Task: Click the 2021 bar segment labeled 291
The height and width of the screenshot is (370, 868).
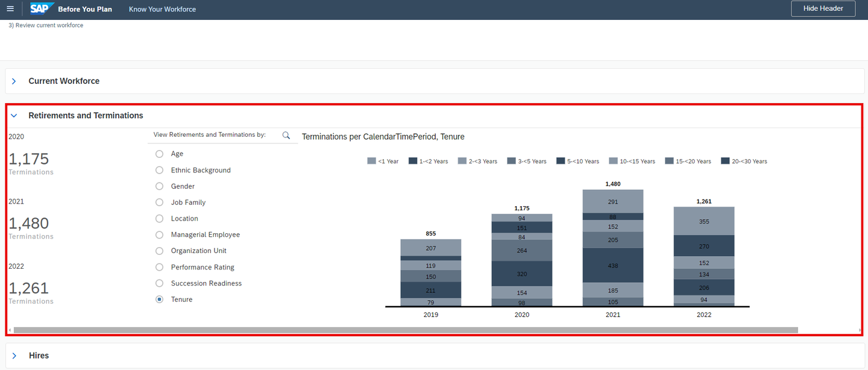Action: coord(613,202)
